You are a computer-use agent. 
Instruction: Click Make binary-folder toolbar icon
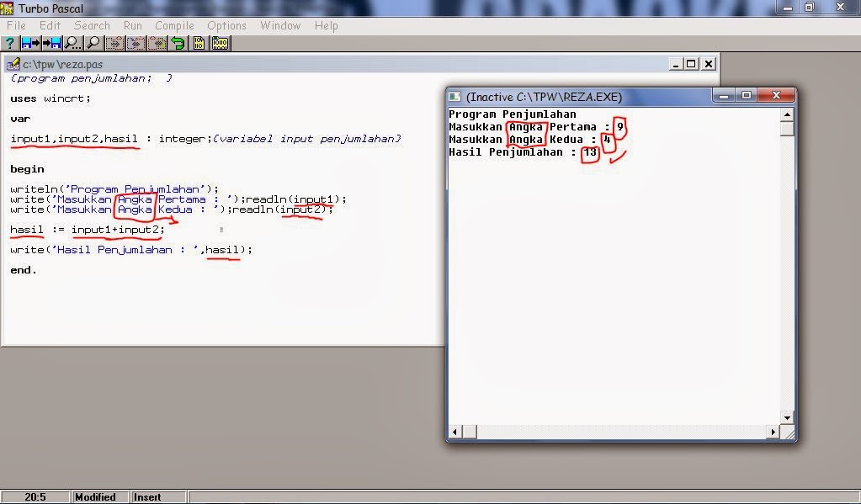(x=221, y=43)
